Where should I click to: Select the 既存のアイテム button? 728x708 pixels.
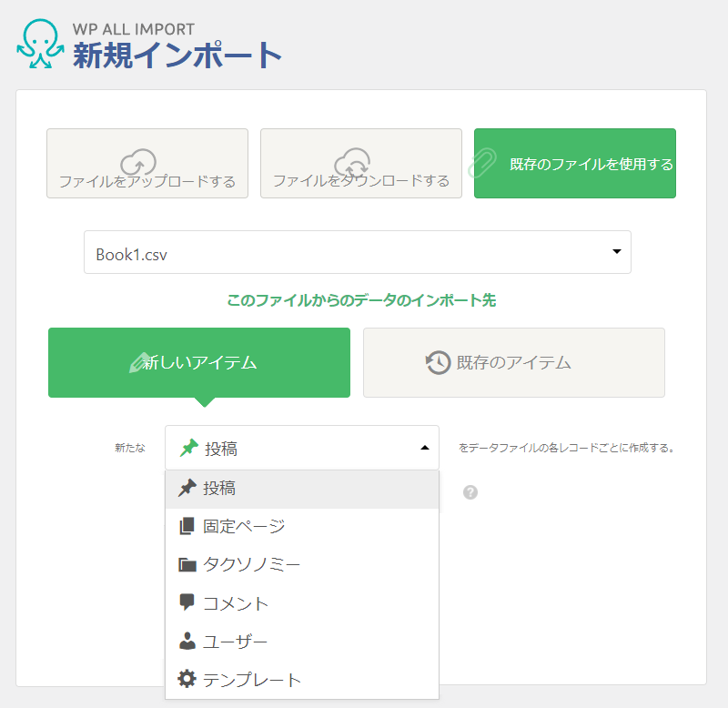tap(514, 362)
